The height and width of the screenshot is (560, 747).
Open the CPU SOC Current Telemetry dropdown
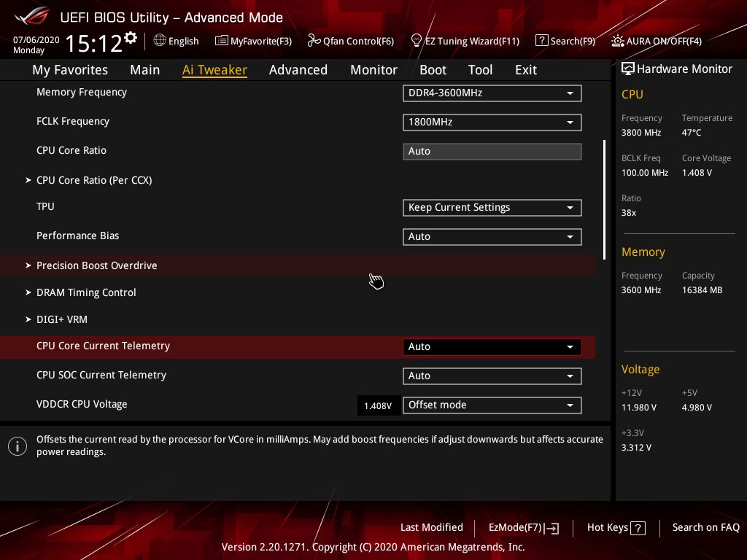click(x=492, y=376)
